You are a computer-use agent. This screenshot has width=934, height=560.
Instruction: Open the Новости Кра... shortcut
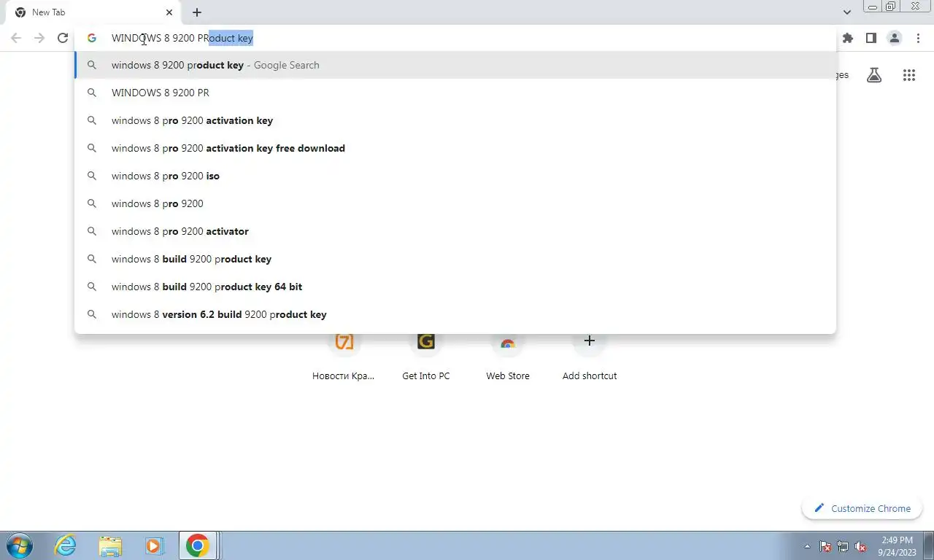point(344,357)
